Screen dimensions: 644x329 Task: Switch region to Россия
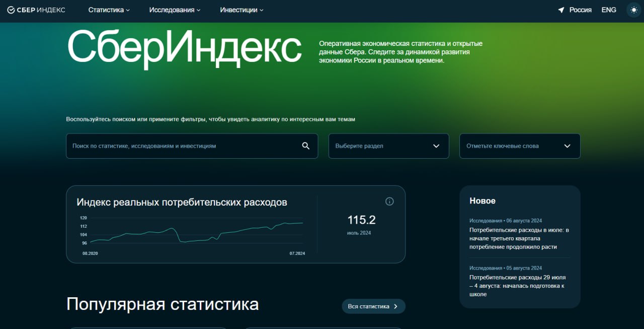point(580,9)
